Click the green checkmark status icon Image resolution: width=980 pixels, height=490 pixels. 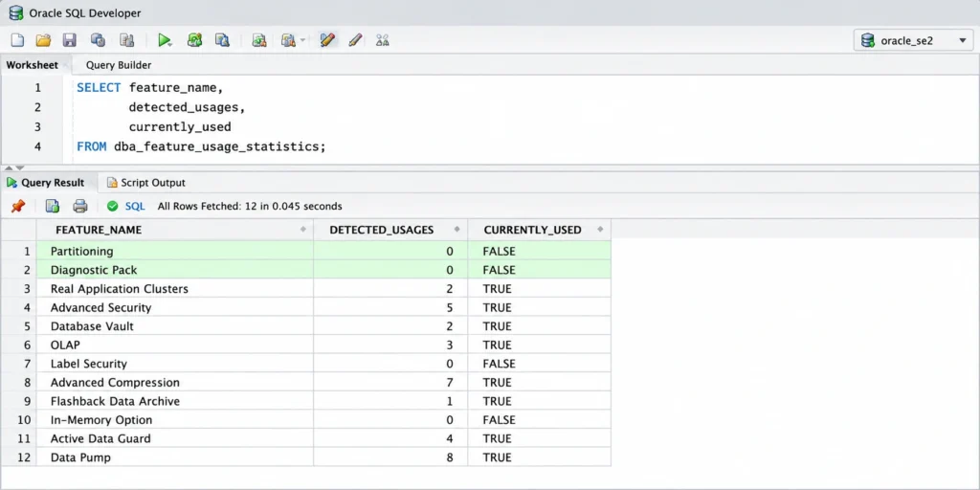point(113,207)
